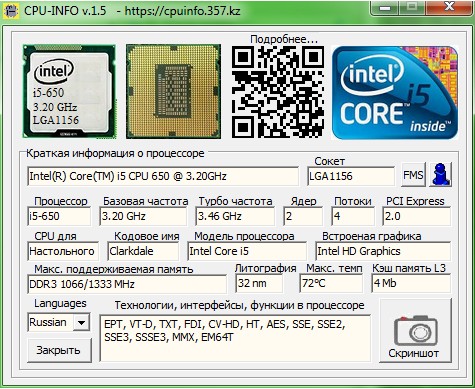
Task: Click the processor name text field
Action: point(163,176)
